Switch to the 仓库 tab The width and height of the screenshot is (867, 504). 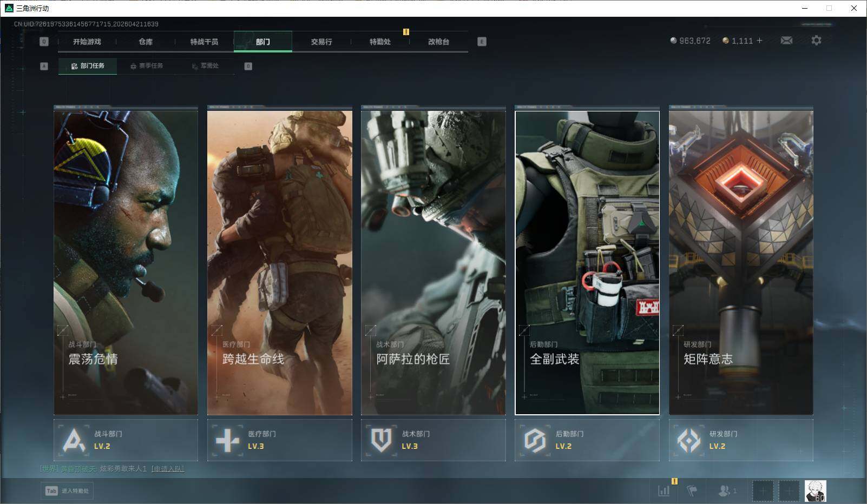pyautogui.click(x=146, y=42)
